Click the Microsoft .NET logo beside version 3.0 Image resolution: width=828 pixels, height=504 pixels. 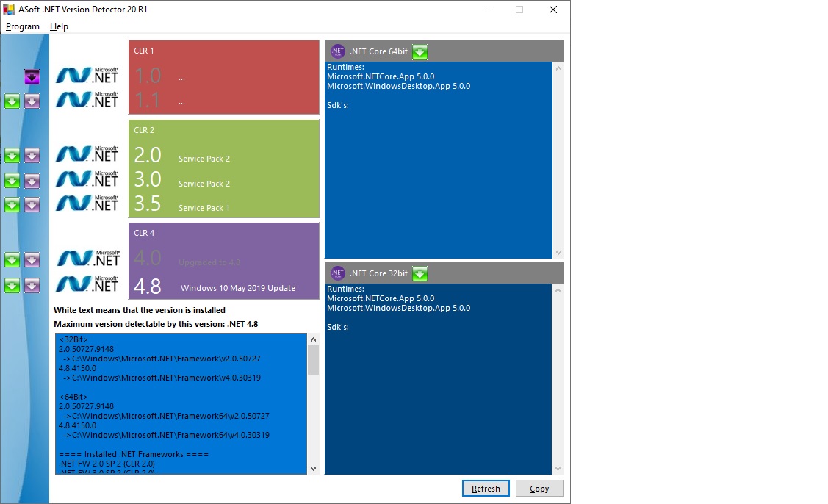tap(87, 179)
